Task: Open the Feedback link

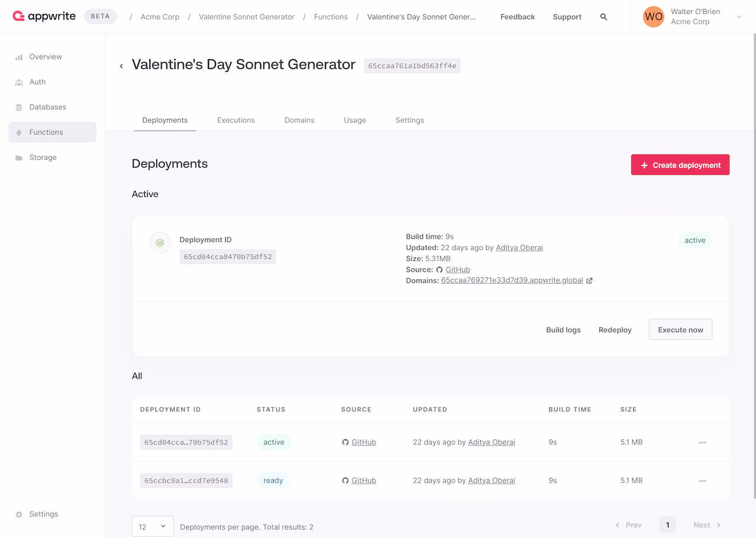Action: (x=517, y=17)
